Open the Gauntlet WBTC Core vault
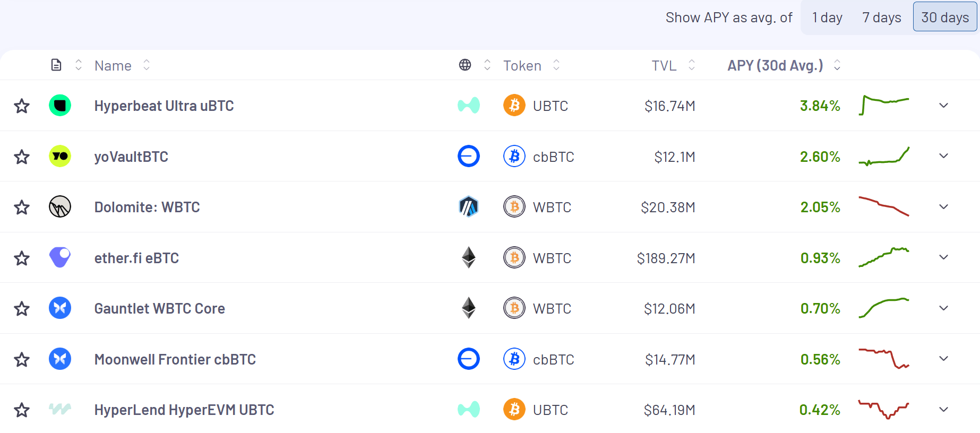The height and width of the screenshot is (433, 980). pyautogui.click(x=160, y=308)
